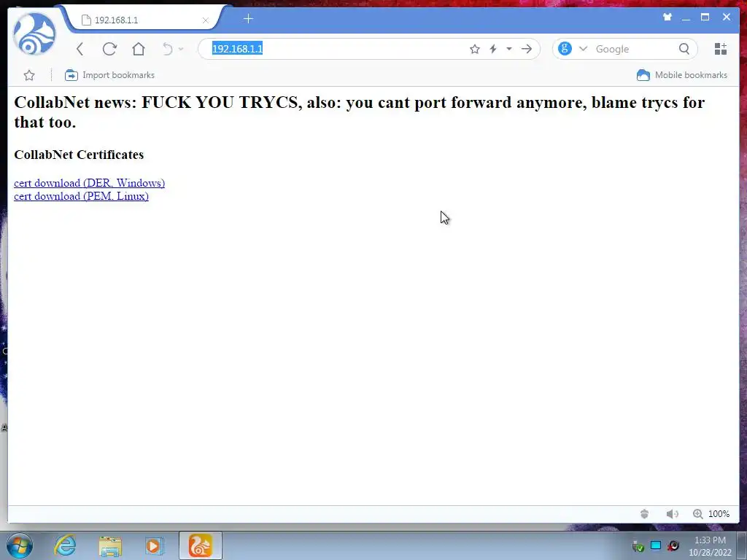
Task: Open address bar dropdown arrow
Action: (508, 49)
